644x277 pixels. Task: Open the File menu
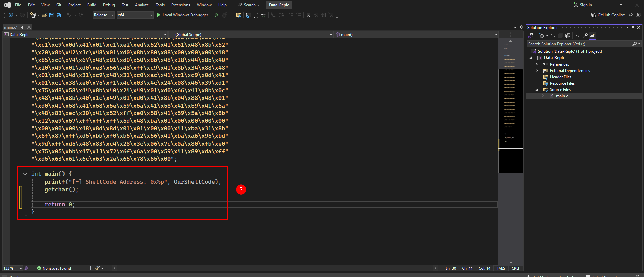coord(18,5)
